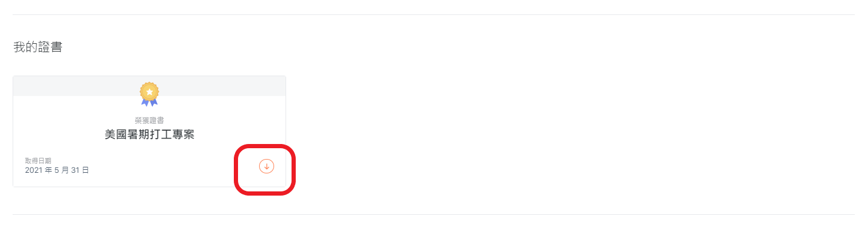Click the year 2021 in the obtained date
This screenshot has height=228, width=868.
34,170
